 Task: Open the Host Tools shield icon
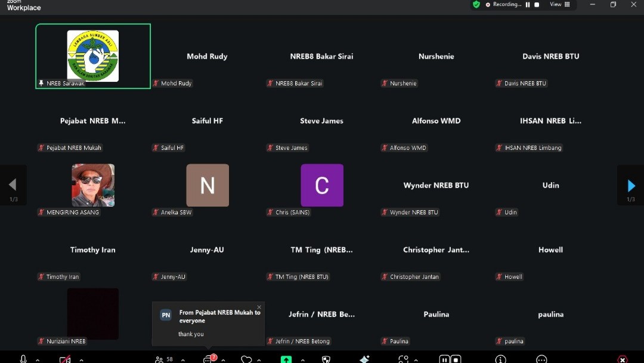point(326,359)
